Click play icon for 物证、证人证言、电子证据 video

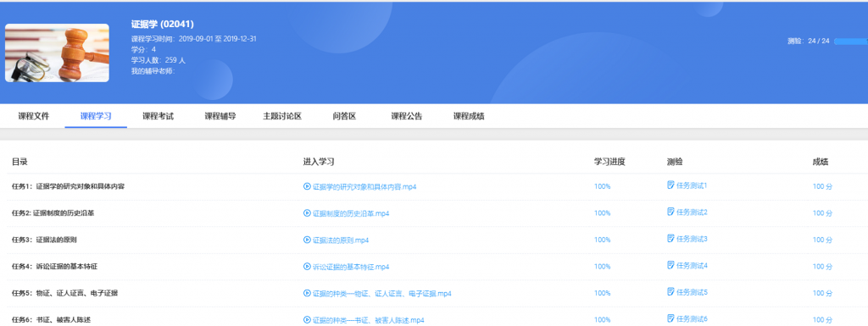click(x=307, y=293)
